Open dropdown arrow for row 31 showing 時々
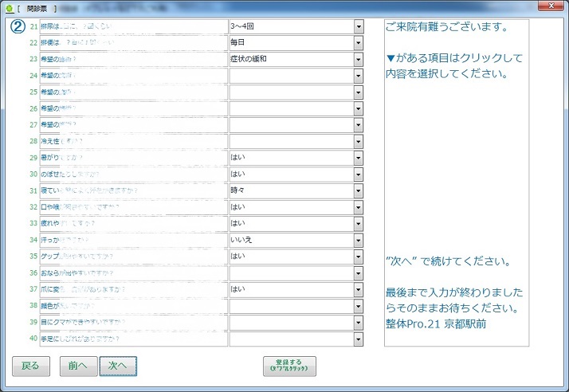Screen dimensions: 569x392 click(359, 191)
